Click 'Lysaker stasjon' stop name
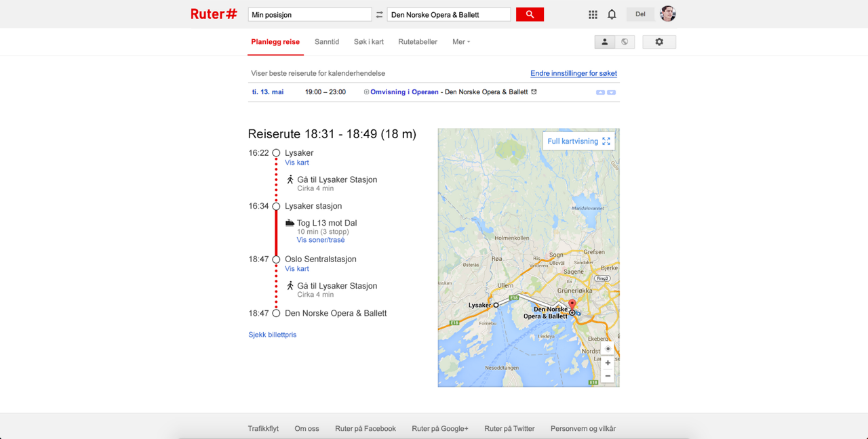The image size is (868, 439). [x=313, y=206]
